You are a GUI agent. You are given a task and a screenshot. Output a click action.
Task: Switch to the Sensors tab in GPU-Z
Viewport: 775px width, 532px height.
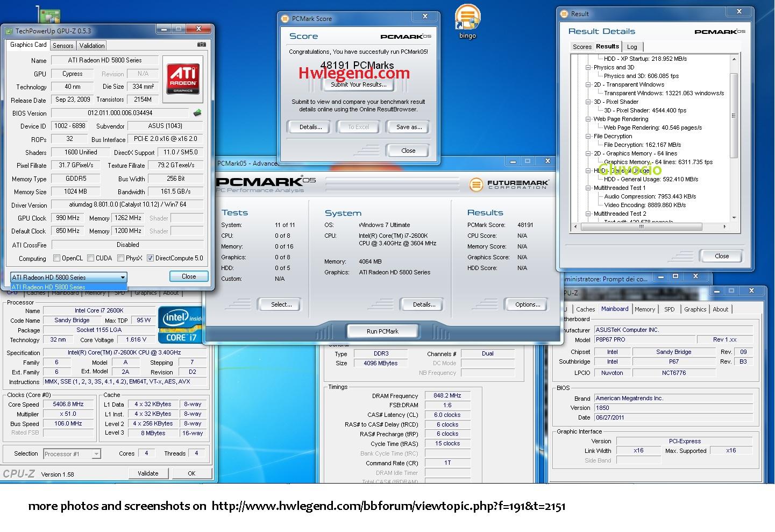click(x=63, y=46)
